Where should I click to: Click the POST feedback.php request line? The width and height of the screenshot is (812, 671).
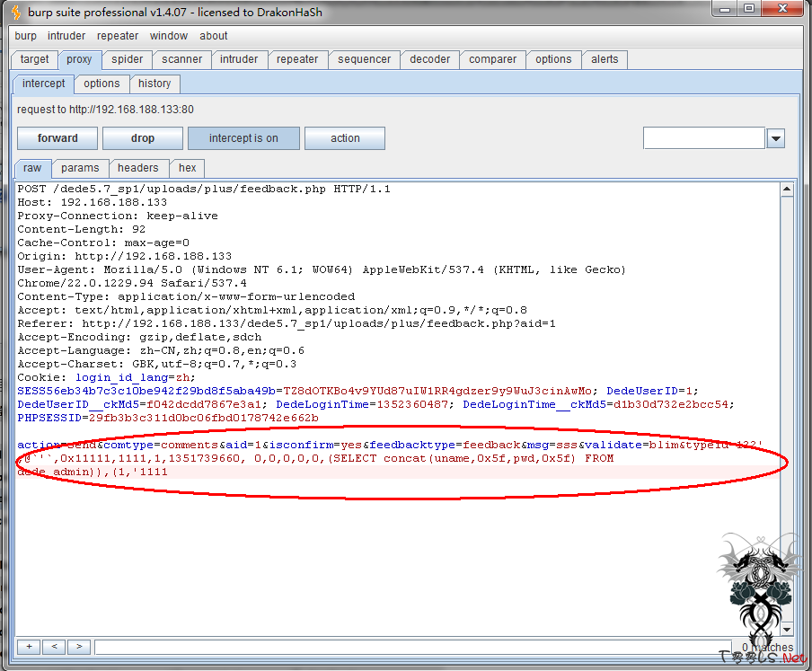tap(204, 189)
